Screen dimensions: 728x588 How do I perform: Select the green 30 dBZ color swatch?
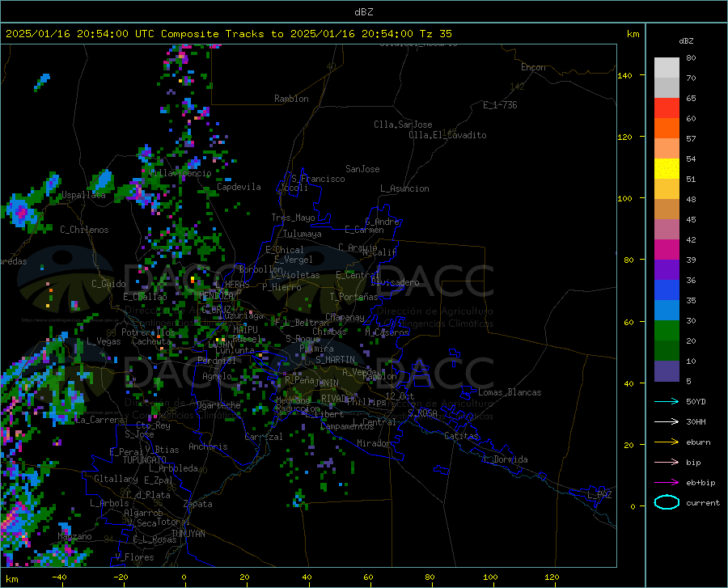pos(667,331)
